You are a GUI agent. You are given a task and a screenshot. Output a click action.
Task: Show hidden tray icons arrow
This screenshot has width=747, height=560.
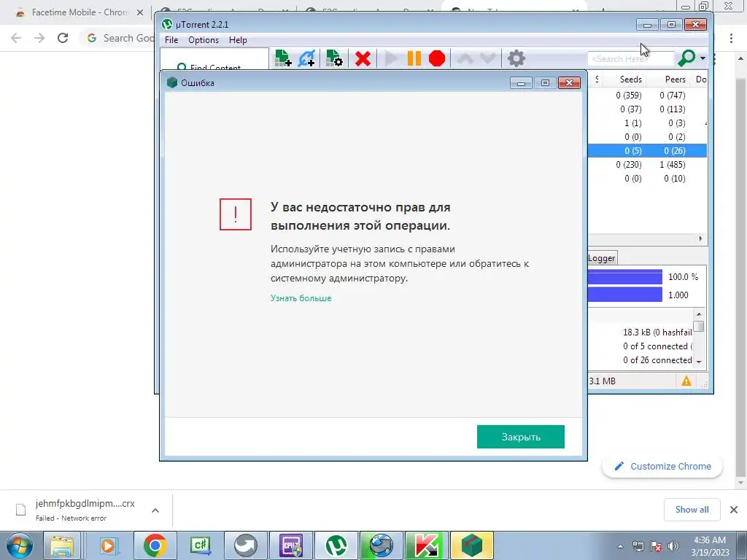620,546
